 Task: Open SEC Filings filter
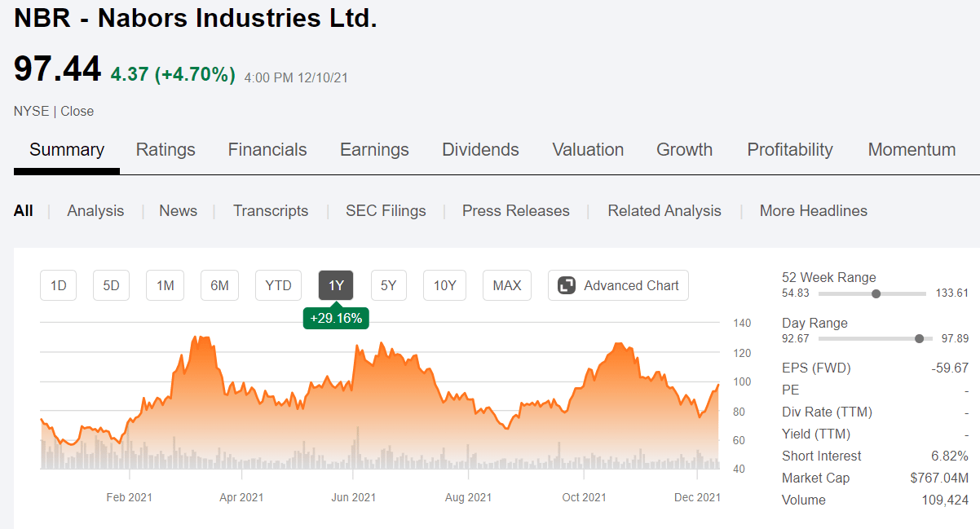coord(386,211)
